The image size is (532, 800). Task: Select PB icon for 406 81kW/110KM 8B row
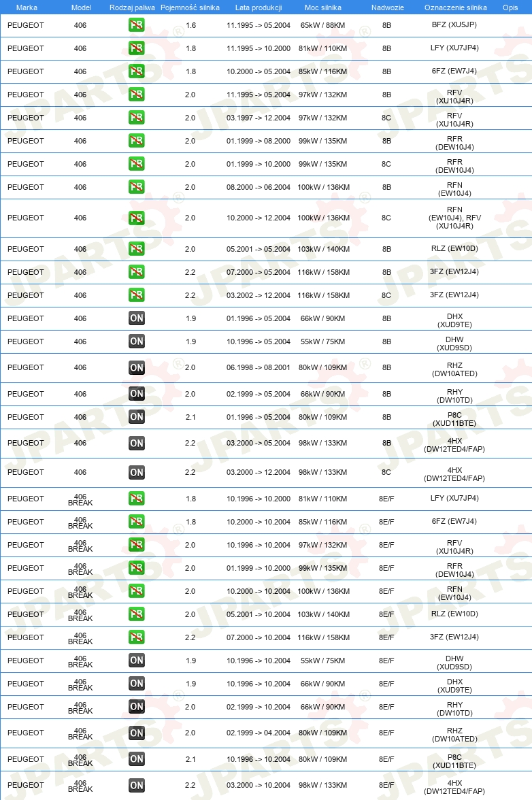[136, 48]
